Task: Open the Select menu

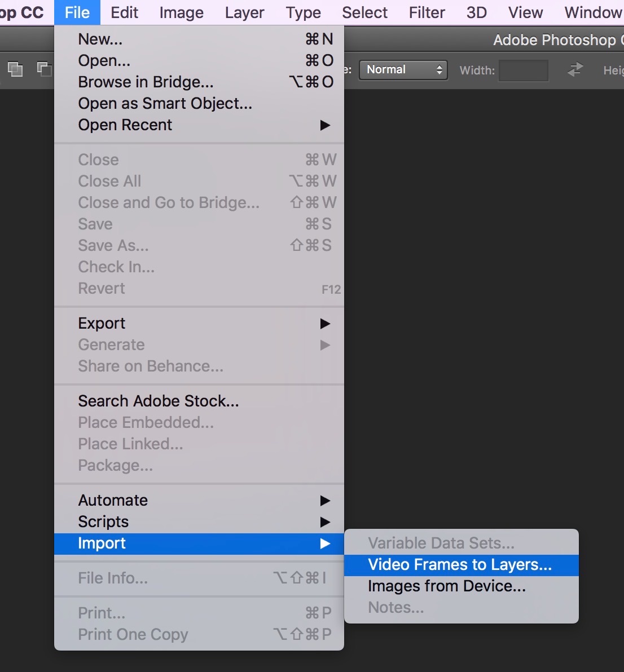Action: pyautogui.click(x=364, y=12)
